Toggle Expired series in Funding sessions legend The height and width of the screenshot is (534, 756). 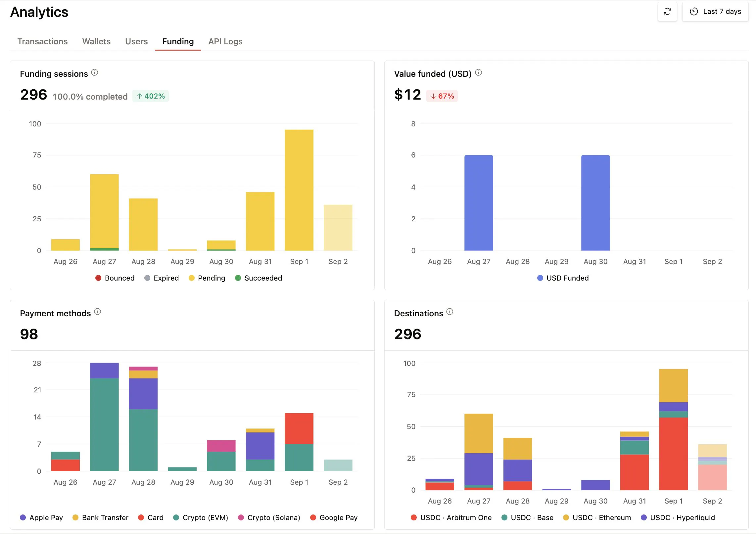point(162,278)
